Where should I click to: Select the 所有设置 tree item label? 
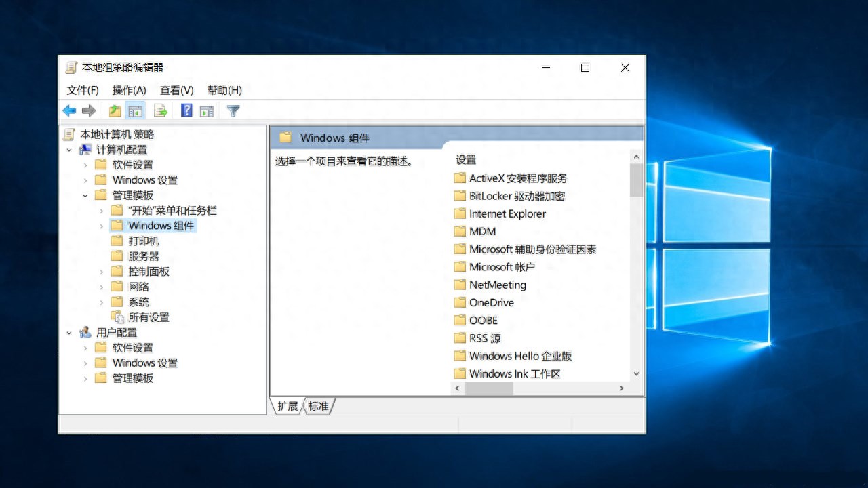coord(149,317)
